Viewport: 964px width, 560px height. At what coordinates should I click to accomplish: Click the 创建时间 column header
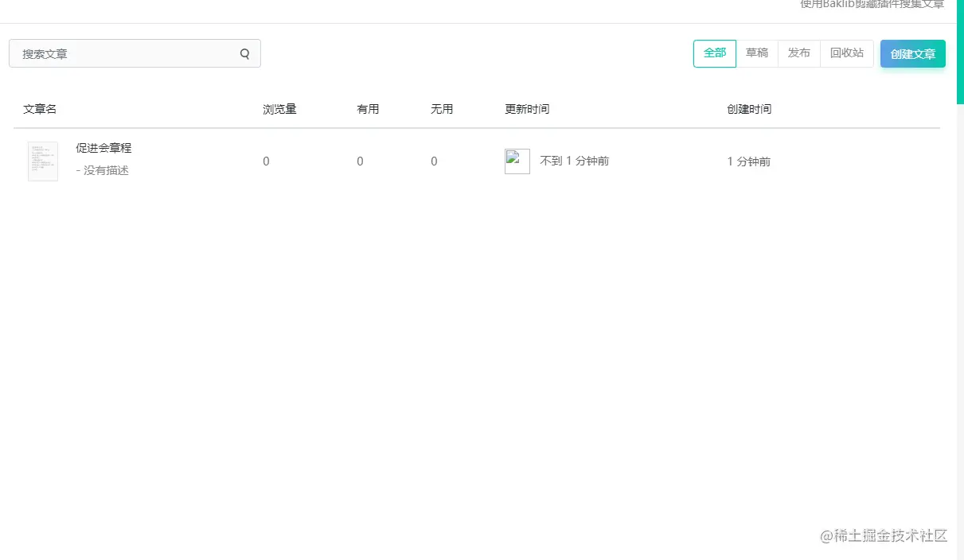749,109
